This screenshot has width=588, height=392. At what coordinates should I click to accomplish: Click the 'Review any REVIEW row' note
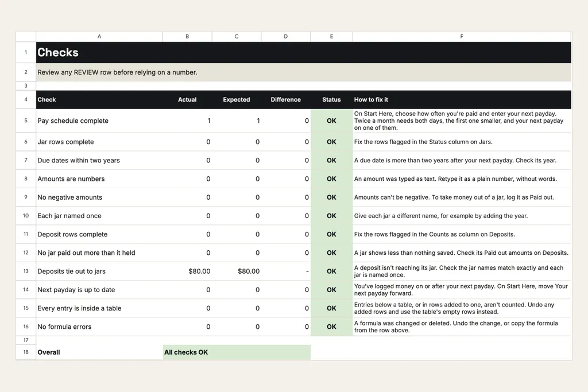(x=303, y=72)
